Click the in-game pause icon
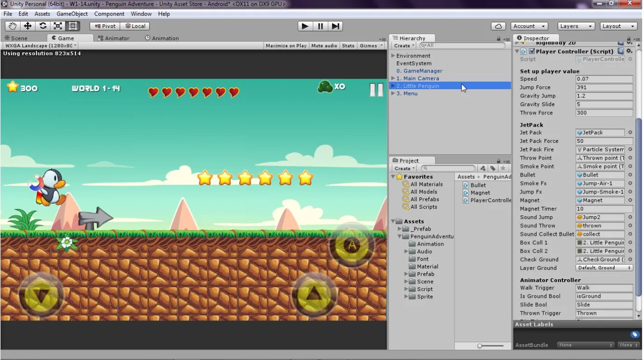The height and width of the screenshot is (360, 644). 376,90
